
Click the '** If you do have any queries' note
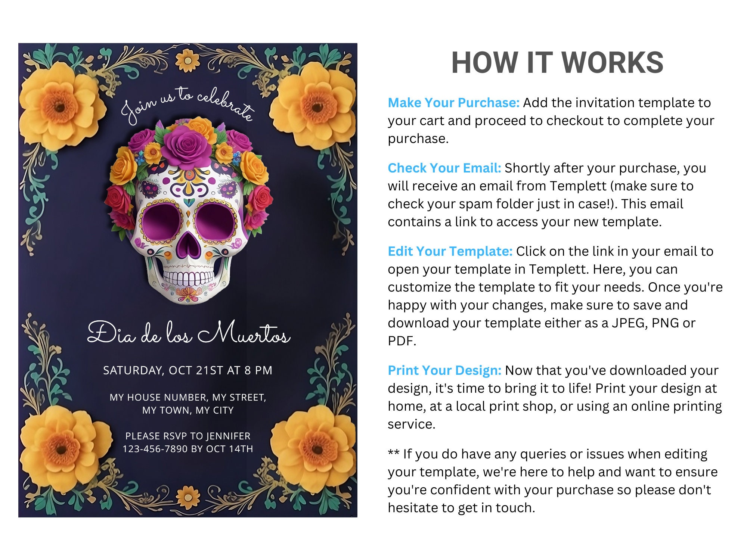click(x=553, y=481)
